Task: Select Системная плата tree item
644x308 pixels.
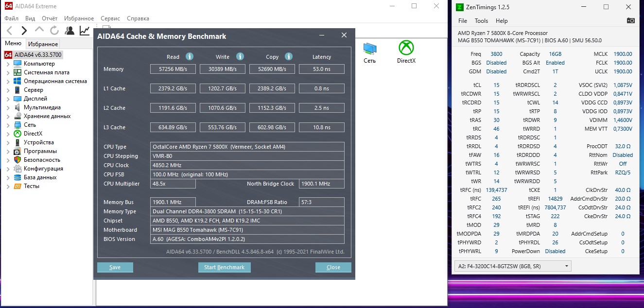Action: [46, 72]
